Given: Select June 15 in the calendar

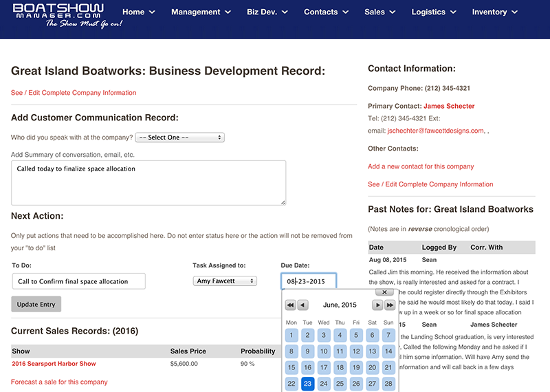Looking at the screenshot, I should pos(291,367).
